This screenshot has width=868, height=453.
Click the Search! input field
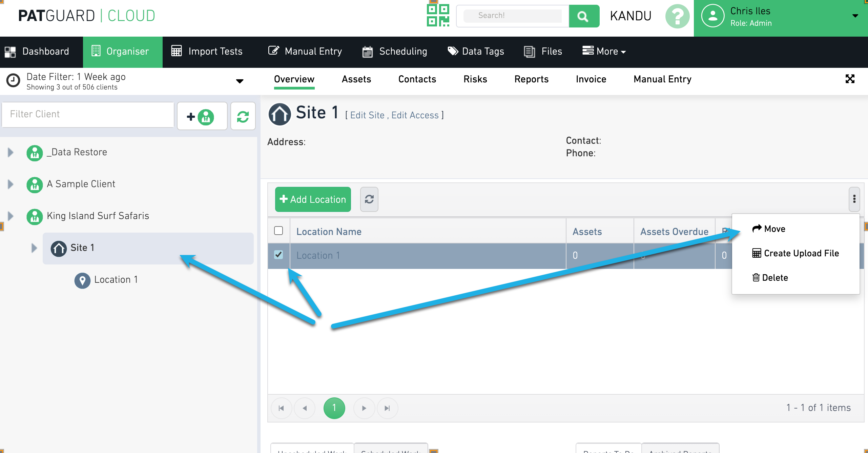(x=513, y=16)
